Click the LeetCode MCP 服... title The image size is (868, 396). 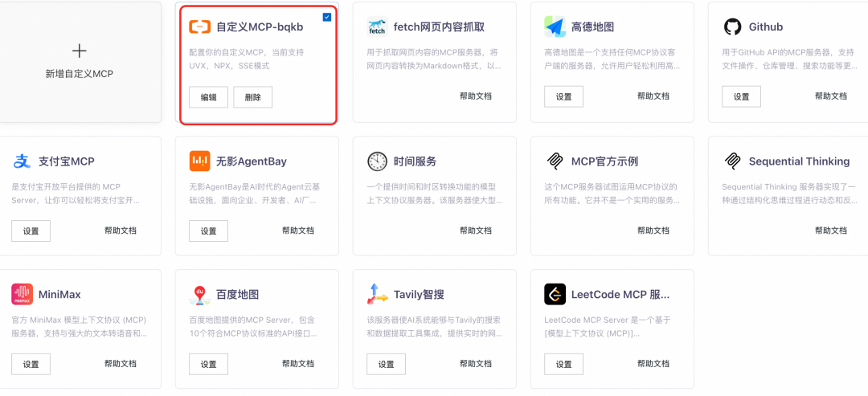620,295
